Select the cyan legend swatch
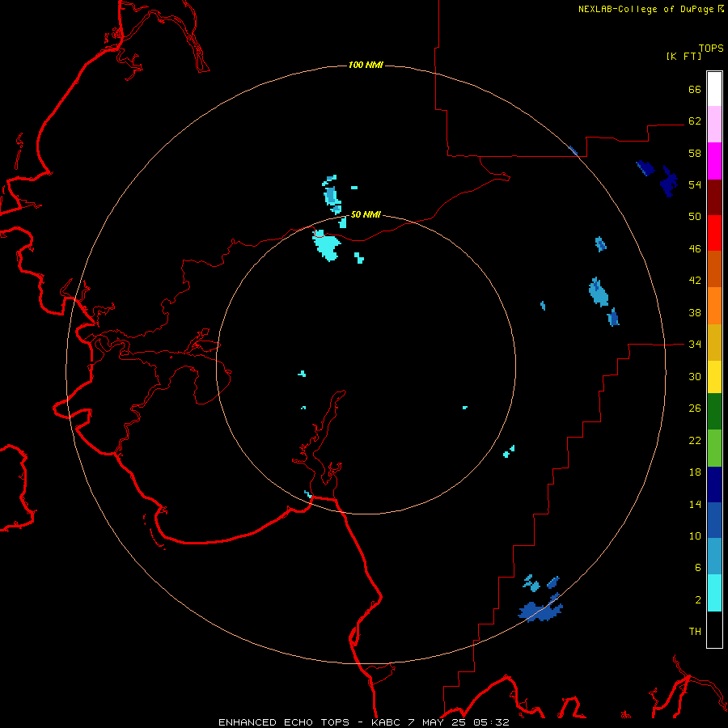 pos(714,593)
